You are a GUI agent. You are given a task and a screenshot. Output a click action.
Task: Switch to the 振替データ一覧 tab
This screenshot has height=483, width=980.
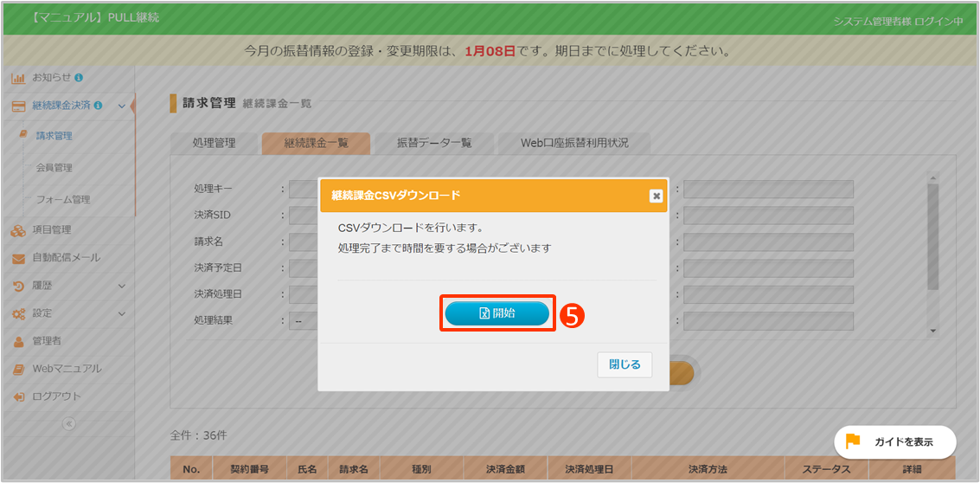[x=434, y=144]
